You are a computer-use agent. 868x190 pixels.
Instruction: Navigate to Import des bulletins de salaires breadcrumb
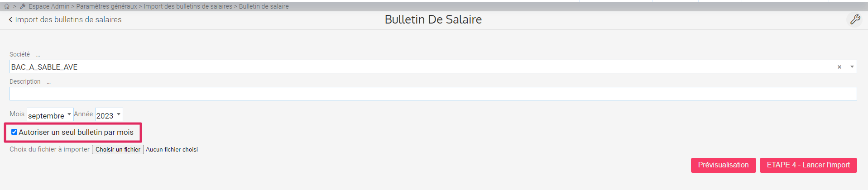point(188,6)
